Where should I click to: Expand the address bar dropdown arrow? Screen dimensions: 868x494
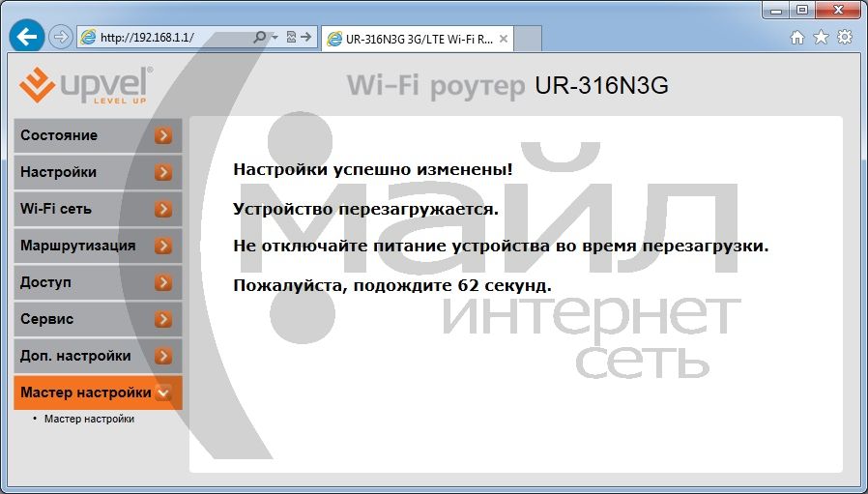pyautogui.click(x=275, y=38)
